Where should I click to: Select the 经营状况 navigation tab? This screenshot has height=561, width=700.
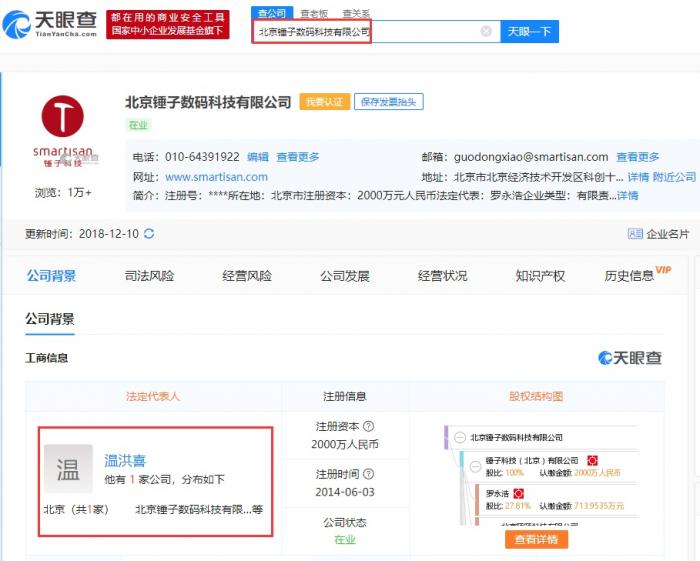tap(442, 276)
